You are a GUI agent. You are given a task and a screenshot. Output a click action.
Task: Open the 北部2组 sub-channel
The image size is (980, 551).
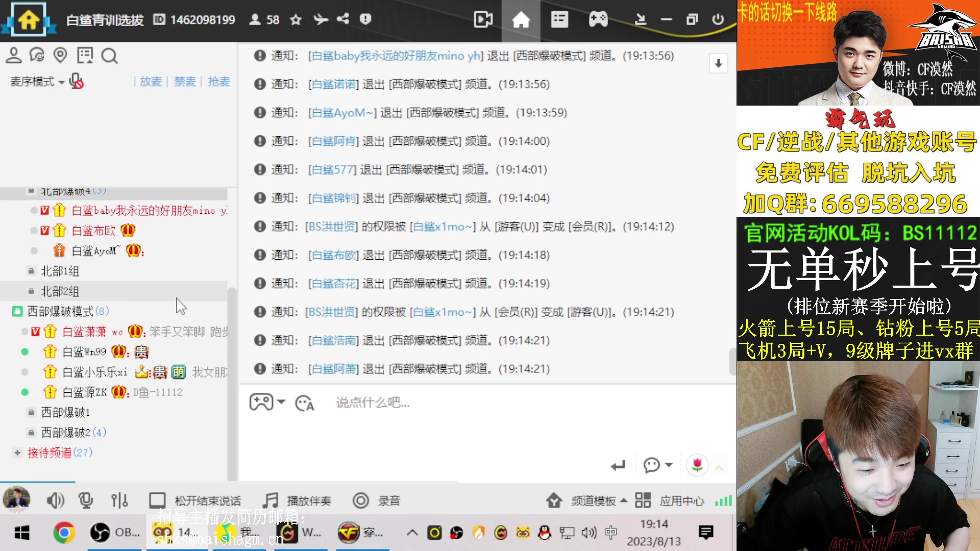coord(60,291)
